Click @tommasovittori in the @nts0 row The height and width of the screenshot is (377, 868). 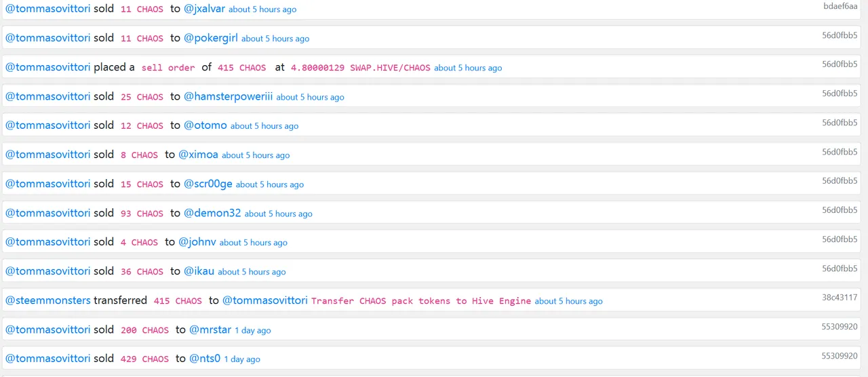pyautogui.click(x=48, y=359)
